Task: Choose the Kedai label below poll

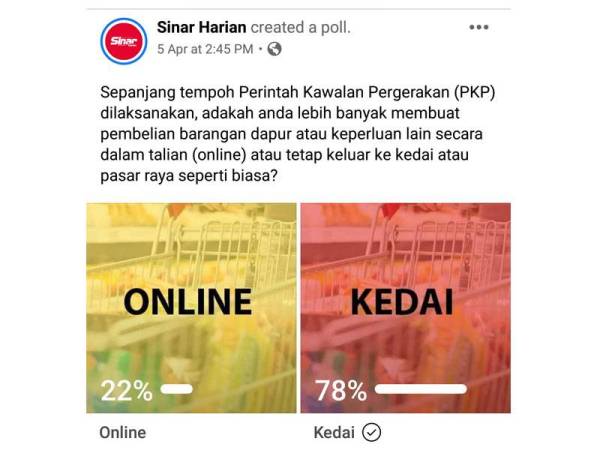Action: 334,433
